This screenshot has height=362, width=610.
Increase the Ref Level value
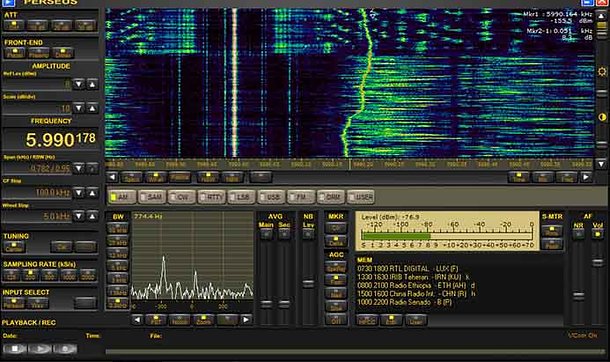pos(92,84)
